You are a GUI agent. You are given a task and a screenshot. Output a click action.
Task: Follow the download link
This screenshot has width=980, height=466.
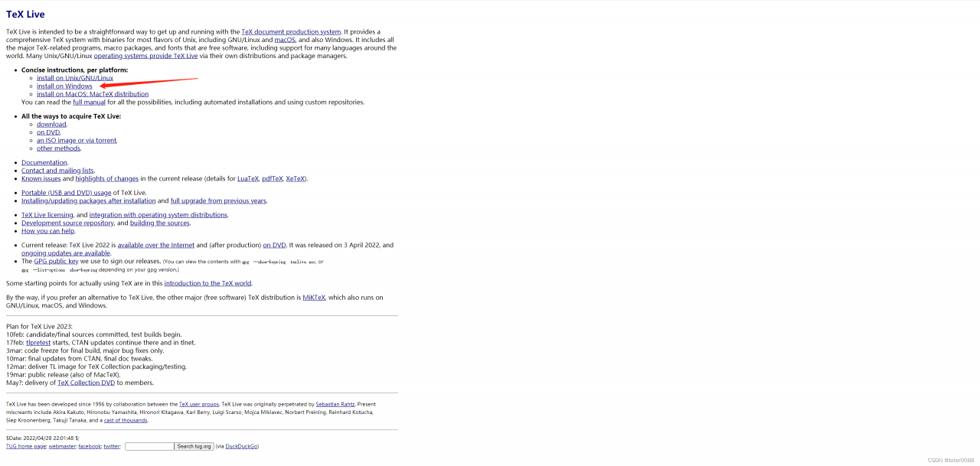pyautogui.click(x=51, y=124)
